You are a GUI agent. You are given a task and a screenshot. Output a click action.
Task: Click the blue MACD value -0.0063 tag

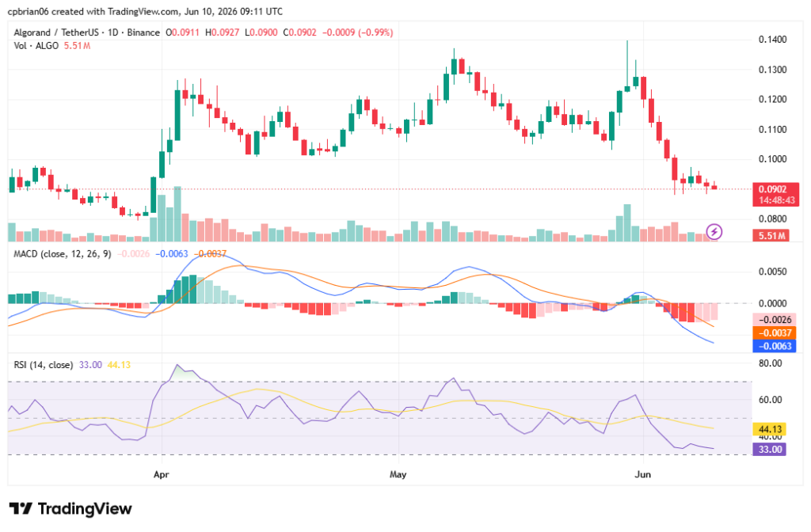774,347
